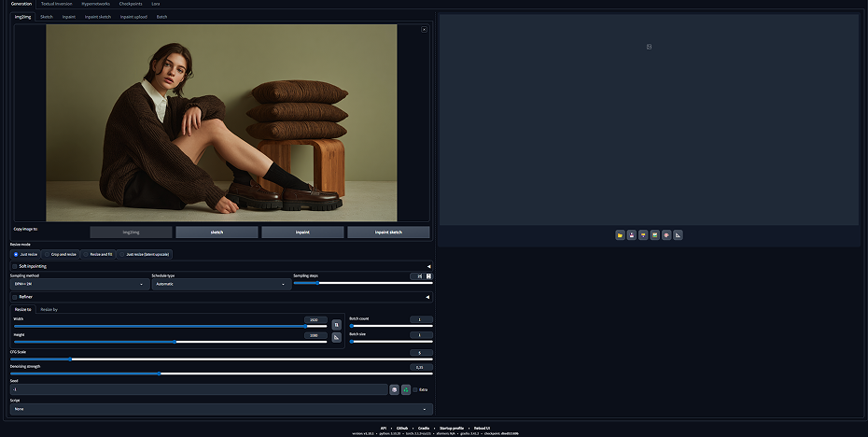Image resolution: width=868 pixels, height=437 pixels.
Task: Select the Crop and resize radio option
Action: [61, 254]
